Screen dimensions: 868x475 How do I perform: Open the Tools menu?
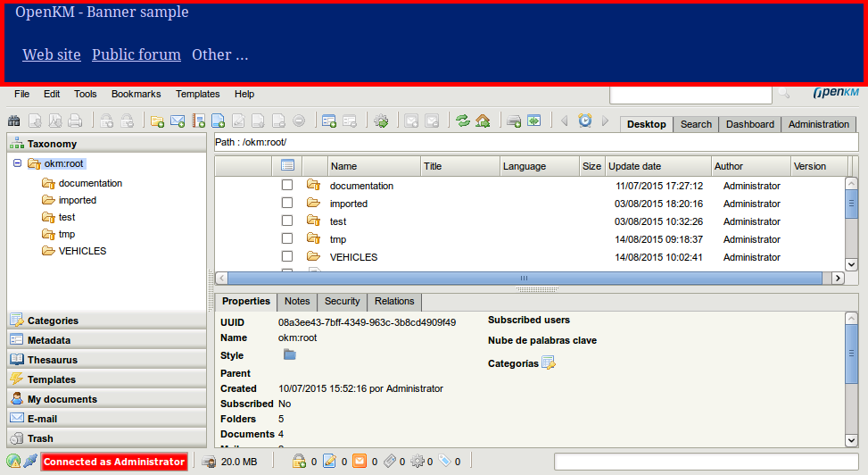click(x=86, y=94)
